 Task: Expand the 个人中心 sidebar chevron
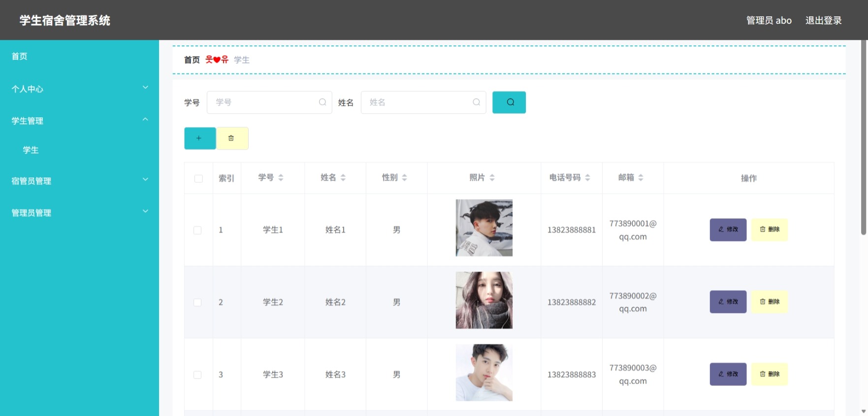[145, 88]
